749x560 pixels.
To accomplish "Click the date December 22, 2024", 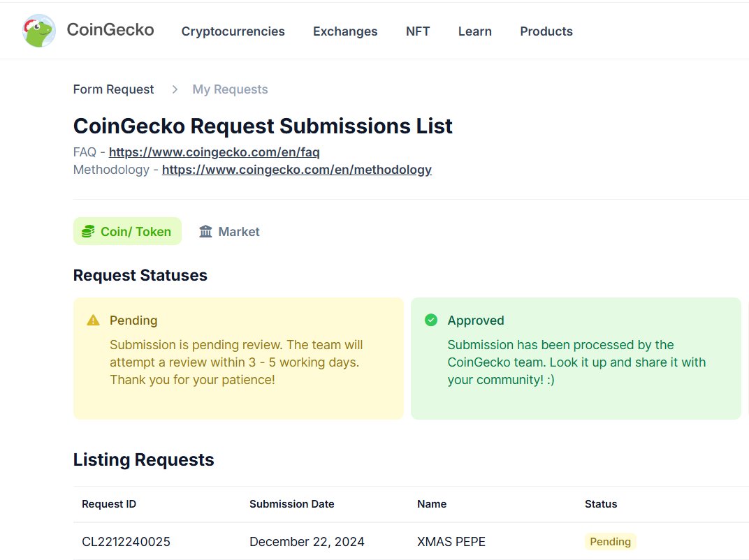I will (x=307, y=542).
